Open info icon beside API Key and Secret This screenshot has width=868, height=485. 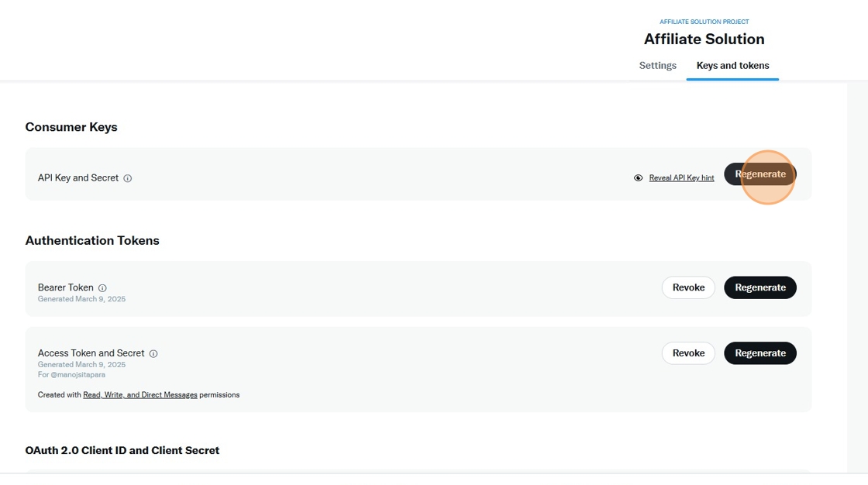pos(127,178)
